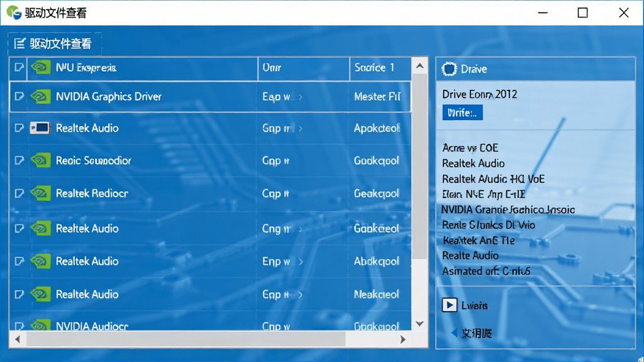The height and width of the screenshot is (362, 644).
Task: Expand the chevron in the first Realtek Audio row
Action: click(x=301, y=128)
